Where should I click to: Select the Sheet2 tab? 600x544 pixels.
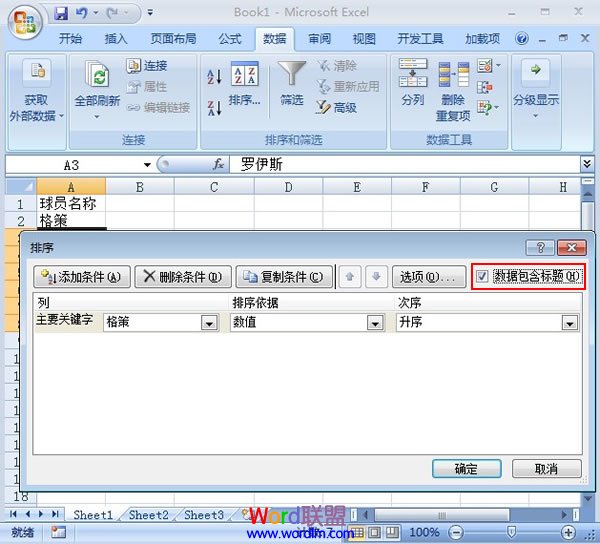[148, 515]
